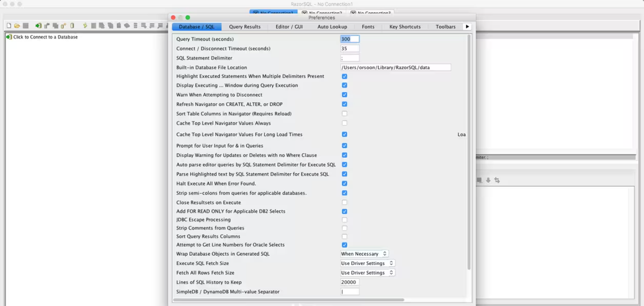
Task: Toggle Attempt to Get Line Numbers for Oracle
Action: coord(344,245)
